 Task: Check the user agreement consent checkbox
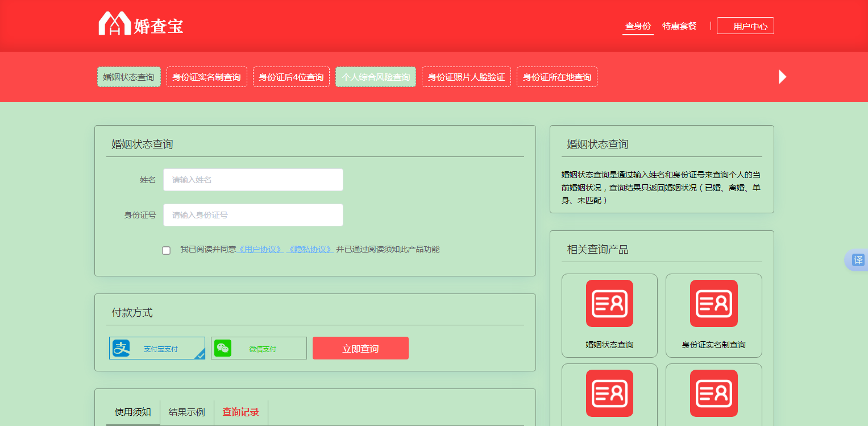point(166,250)
